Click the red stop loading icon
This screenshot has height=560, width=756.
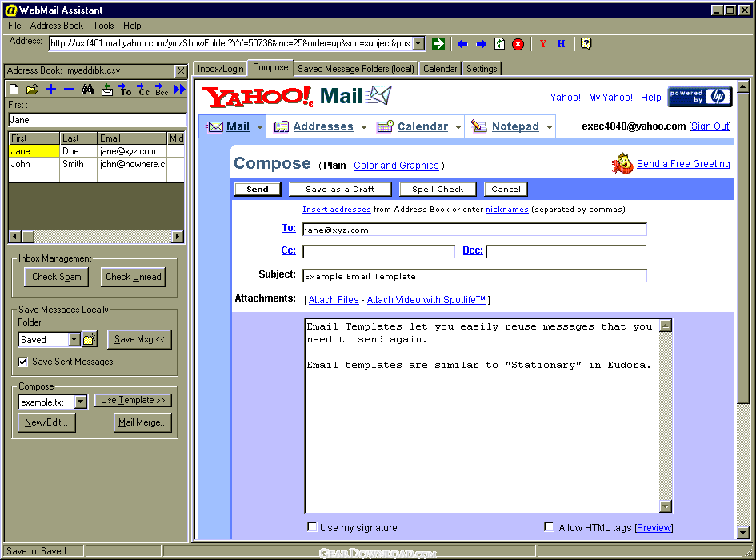click(518, 44)
